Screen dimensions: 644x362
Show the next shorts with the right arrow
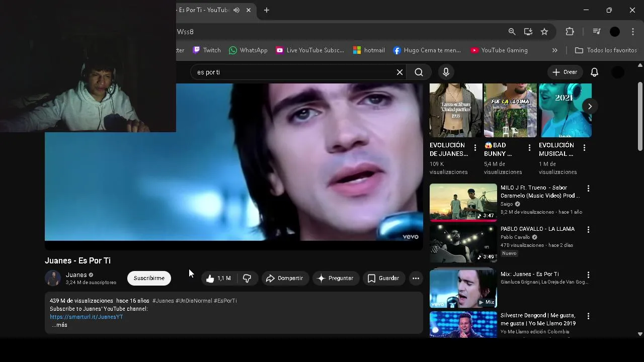point(590,106)
